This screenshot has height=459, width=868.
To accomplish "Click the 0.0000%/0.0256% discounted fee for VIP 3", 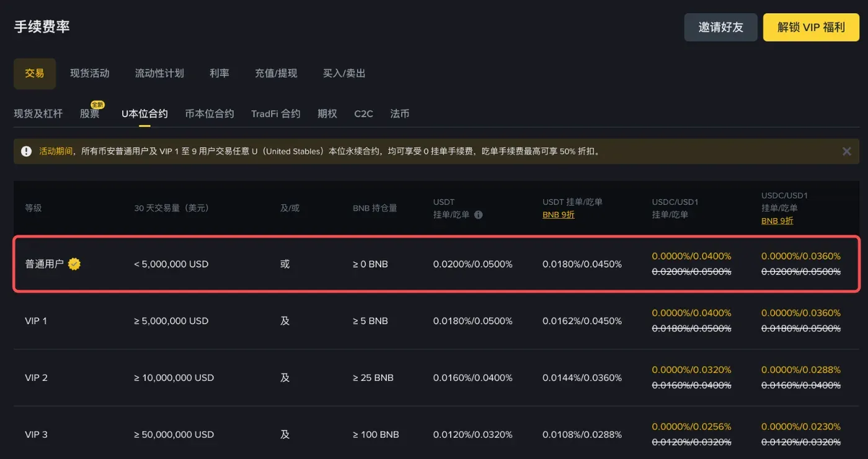I will (692, 427).
